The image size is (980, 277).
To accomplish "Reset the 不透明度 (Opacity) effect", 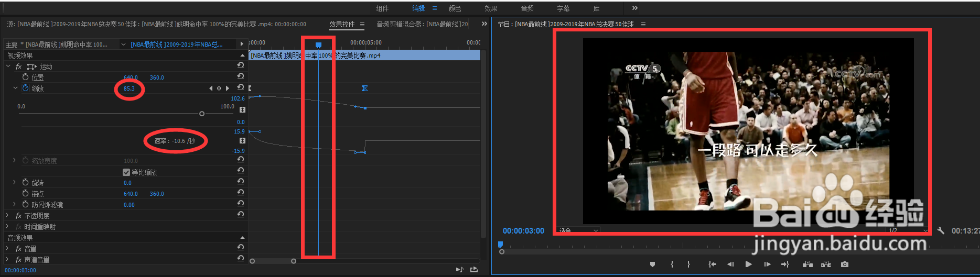I will coord(240,215).
